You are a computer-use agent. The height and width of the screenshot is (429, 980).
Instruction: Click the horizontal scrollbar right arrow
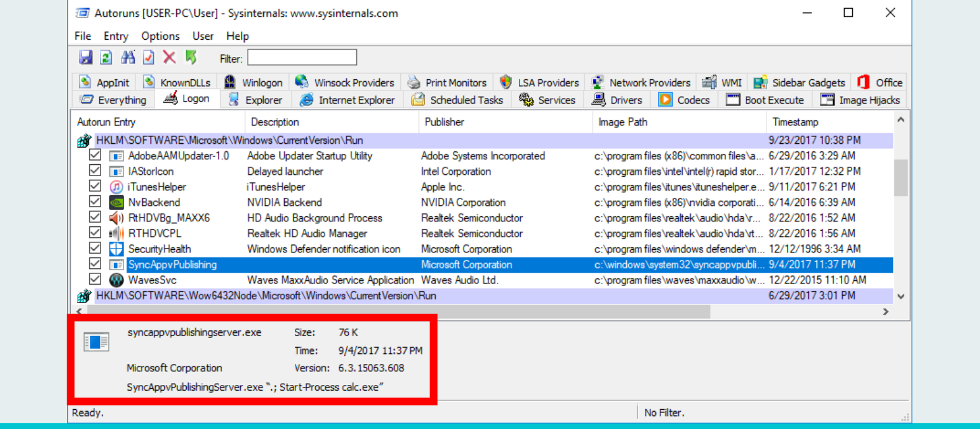click(886, 312)
